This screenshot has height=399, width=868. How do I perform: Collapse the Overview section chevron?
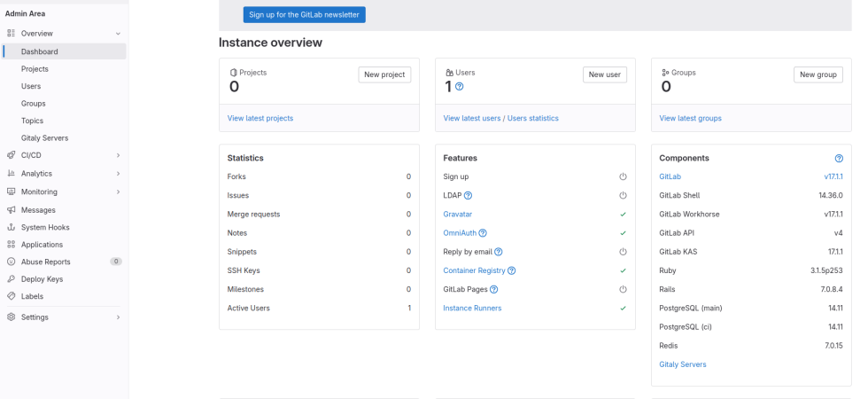[118, 34]
